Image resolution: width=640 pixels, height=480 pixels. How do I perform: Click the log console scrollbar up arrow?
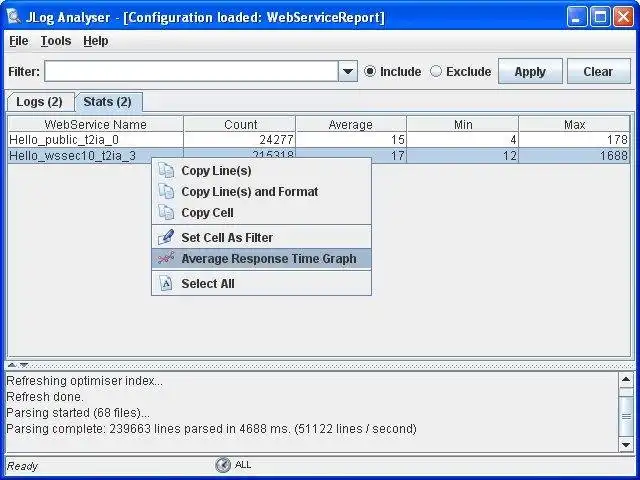626,380
